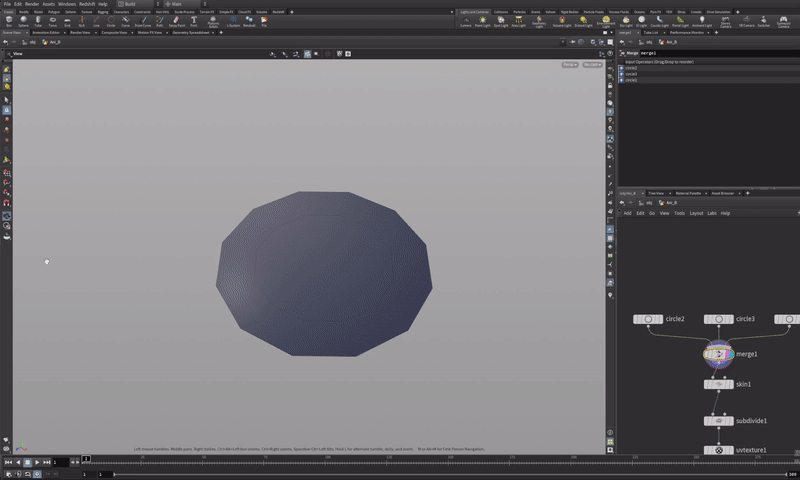Open the Layout menu in network editor
800x480 pixels.
click(x=696, y=213)
